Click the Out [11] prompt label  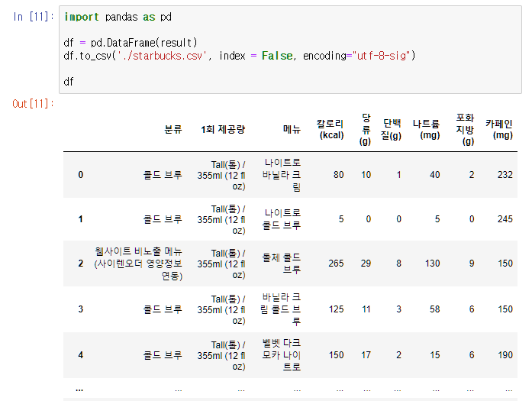pos(33,104)
